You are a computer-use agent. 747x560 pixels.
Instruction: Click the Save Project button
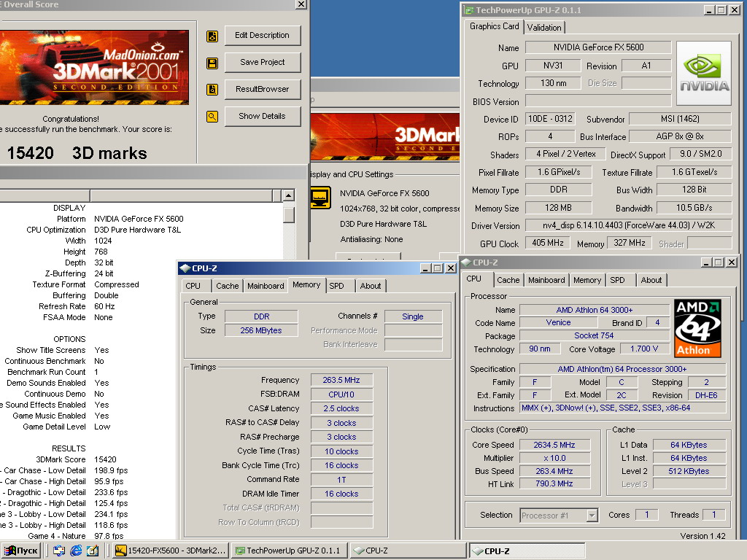[262, 63]
